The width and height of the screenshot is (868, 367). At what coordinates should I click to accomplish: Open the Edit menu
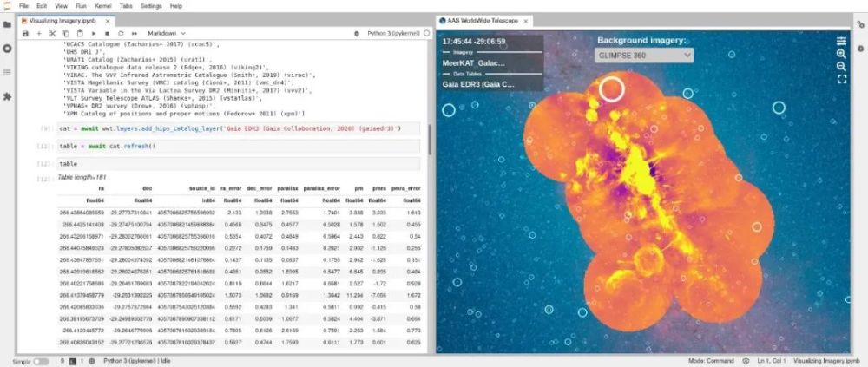(42, 5)
